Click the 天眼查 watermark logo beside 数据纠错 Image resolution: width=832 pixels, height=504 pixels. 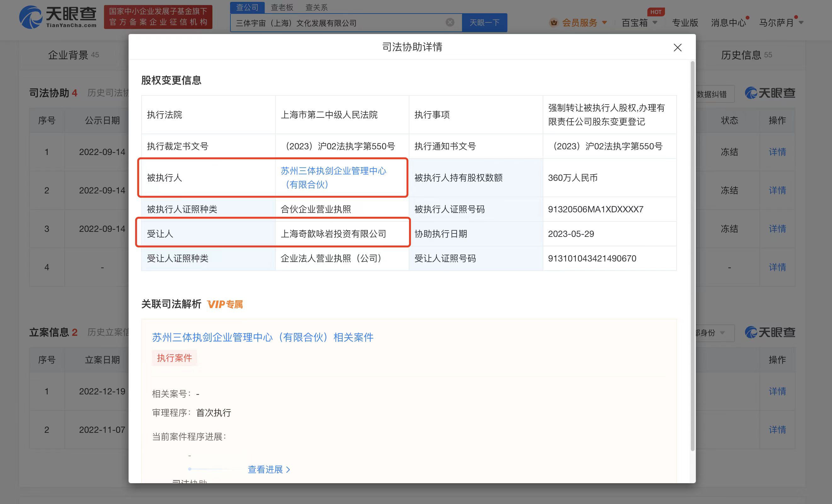[x=770, y=93]
